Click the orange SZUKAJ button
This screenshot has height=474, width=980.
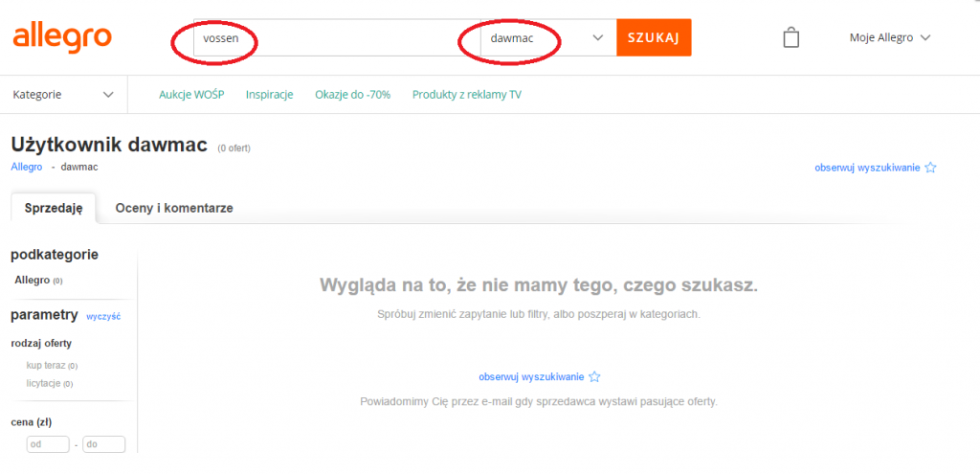654,37
